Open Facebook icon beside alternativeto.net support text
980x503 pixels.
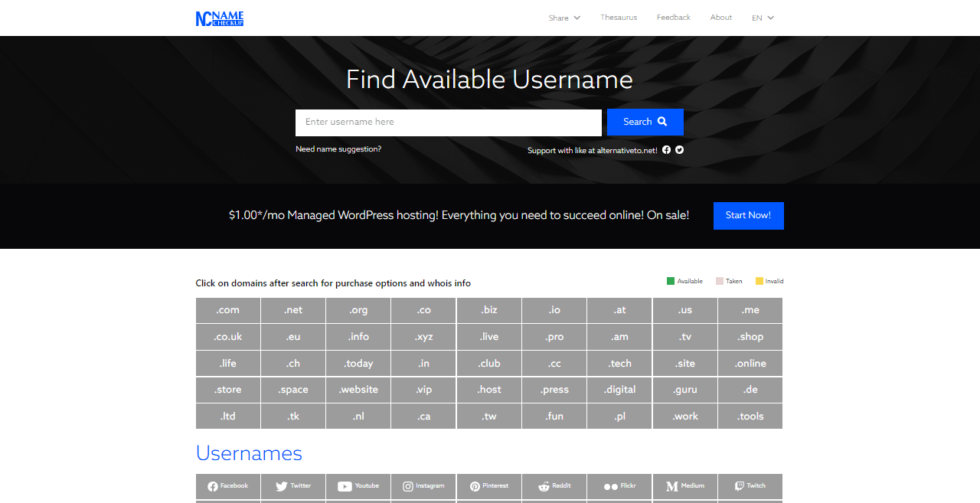[667, 150]
